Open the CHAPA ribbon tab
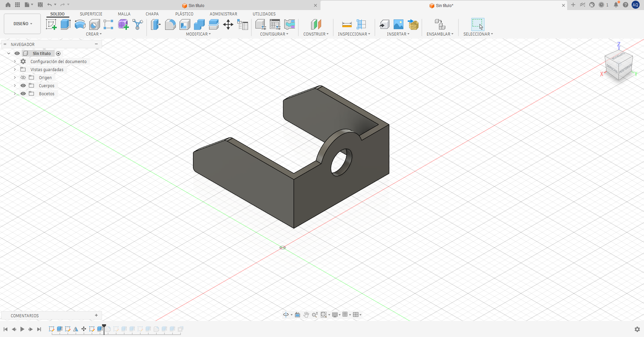The height and width of the screenshot is (337, 644). [x=152, y=14]
